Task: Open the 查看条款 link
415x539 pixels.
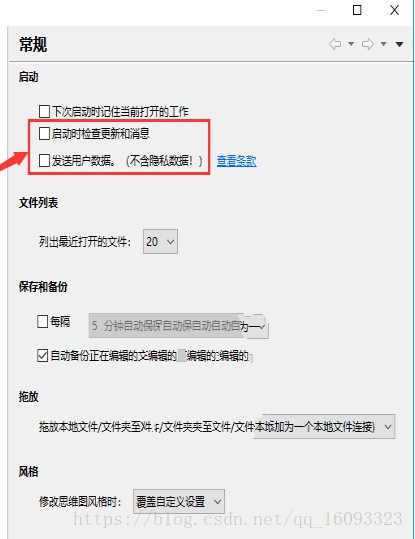Action: click(237, 161)
